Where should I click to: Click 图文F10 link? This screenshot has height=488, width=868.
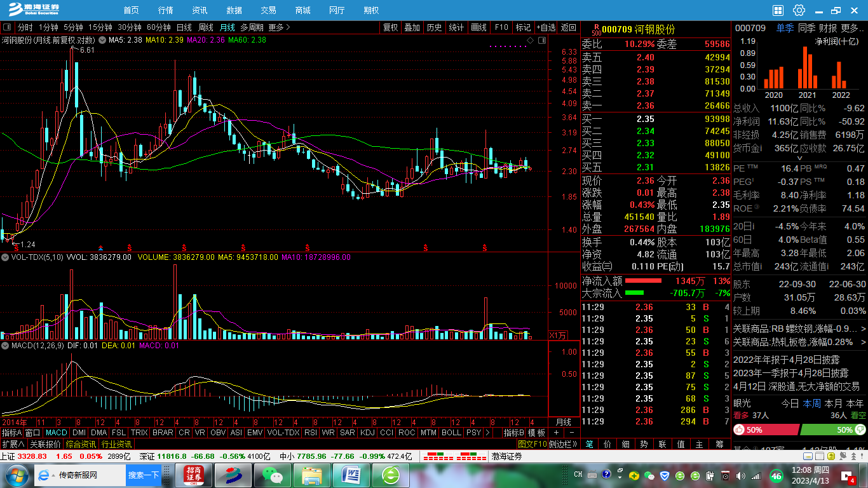coord(532,444)
